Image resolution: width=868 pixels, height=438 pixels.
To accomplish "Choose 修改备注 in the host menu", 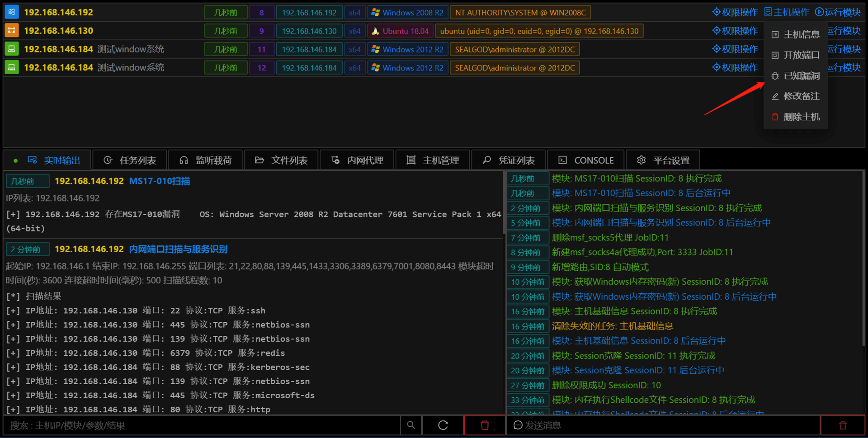I will (x=796, y=96).
